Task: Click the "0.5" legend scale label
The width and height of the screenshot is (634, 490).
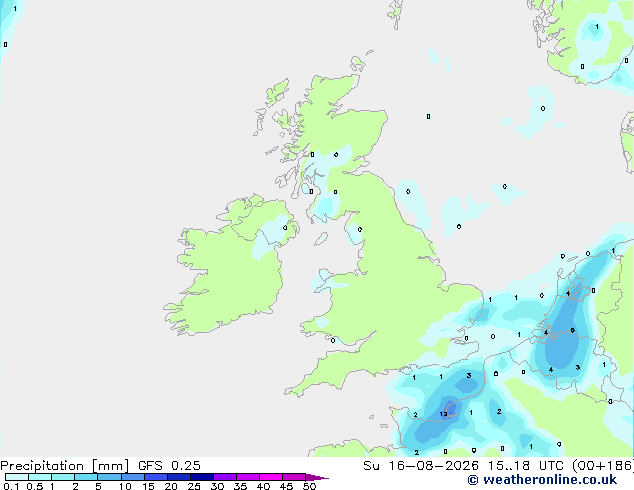Action: [x=34, y=486]
